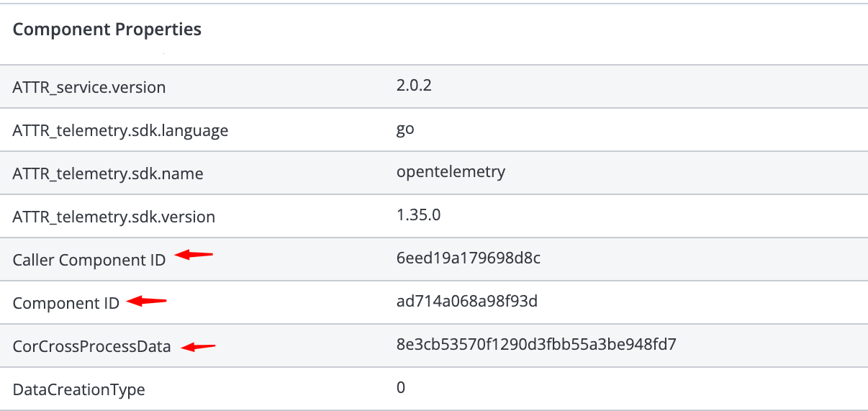Screen dimensions: 868x411
Task: Select the DataCreationType property label
Action: 79,390
